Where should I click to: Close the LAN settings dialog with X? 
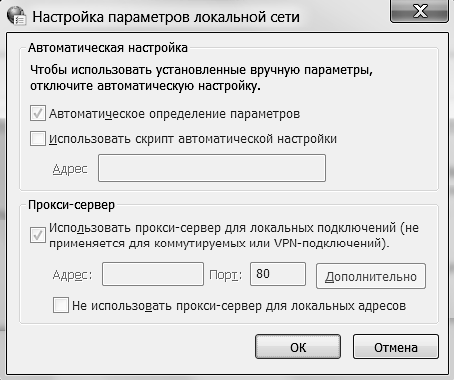[x=419, y=11]
